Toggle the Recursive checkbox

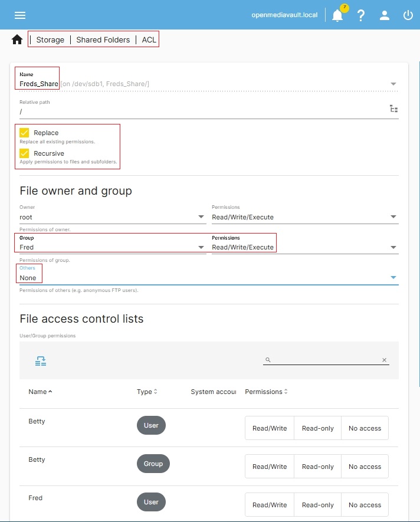click(x=24, y=153)
